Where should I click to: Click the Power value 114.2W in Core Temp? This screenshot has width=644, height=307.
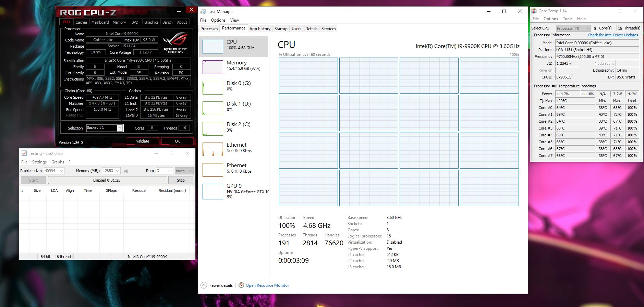point(568,94)
